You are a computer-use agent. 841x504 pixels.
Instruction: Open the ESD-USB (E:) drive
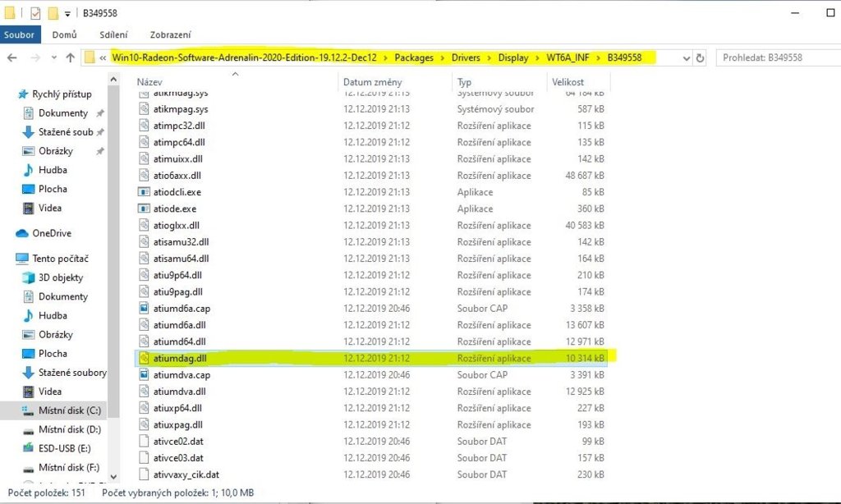[64, 448]
